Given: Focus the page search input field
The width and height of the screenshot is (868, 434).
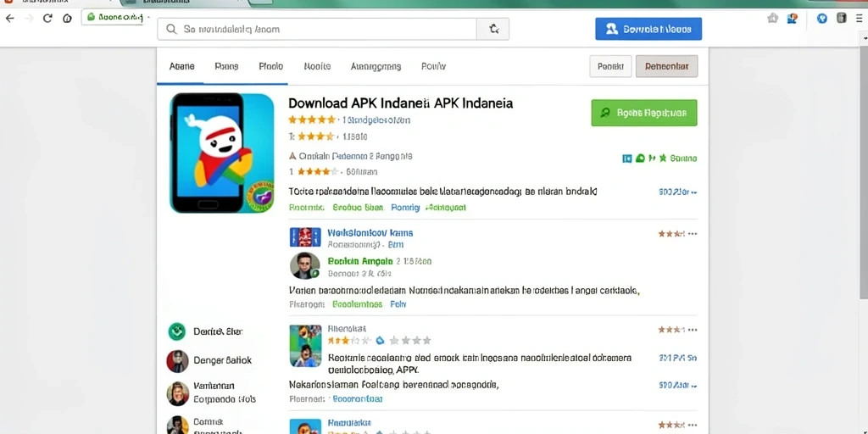Looking at the screenshot, I should (317, 29).
